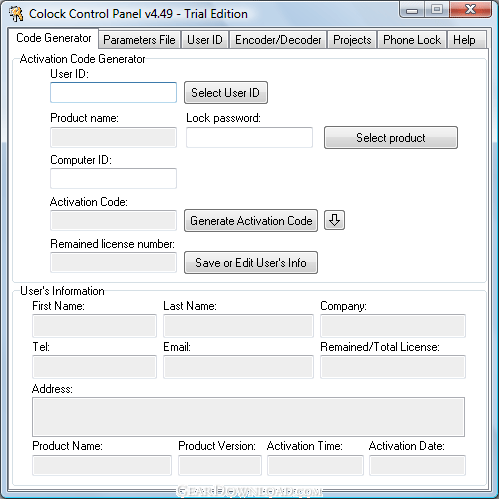This screenshot has height=499, width=499.
Task: Open the Parameters File tab
Action: coord(139,40)
